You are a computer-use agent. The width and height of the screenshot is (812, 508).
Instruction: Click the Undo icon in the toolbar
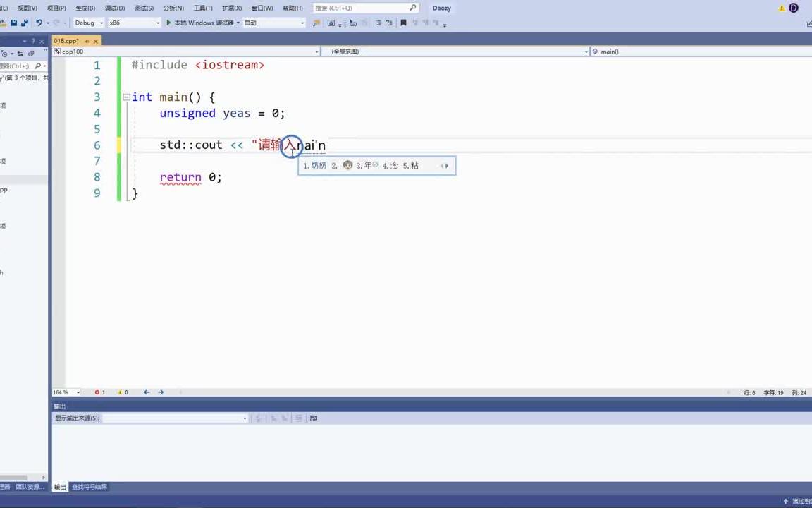(40, 23)
